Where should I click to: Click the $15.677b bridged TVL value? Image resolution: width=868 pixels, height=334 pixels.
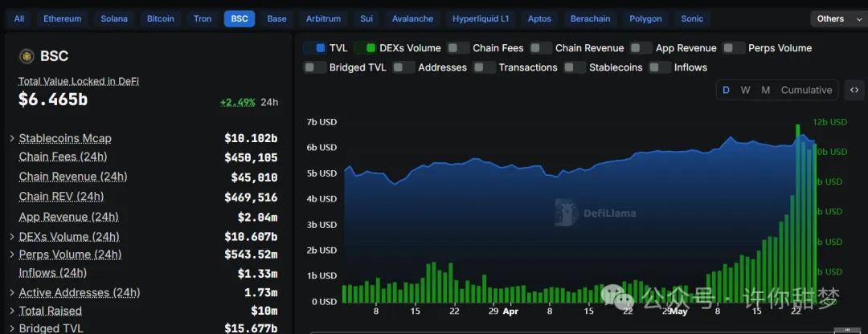point(251,328)
